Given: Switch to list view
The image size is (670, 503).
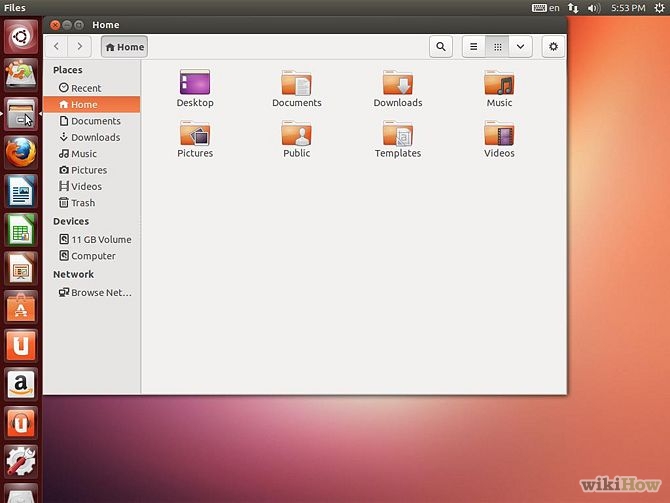Looking at the screenshot, I should click(x=474, y=47).
